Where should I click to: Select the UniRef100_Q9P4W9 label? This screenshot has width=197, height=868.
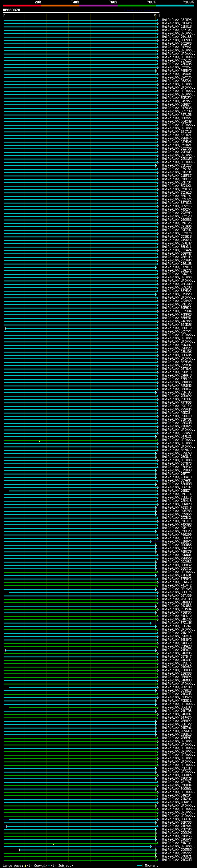(x=176, y=152)
